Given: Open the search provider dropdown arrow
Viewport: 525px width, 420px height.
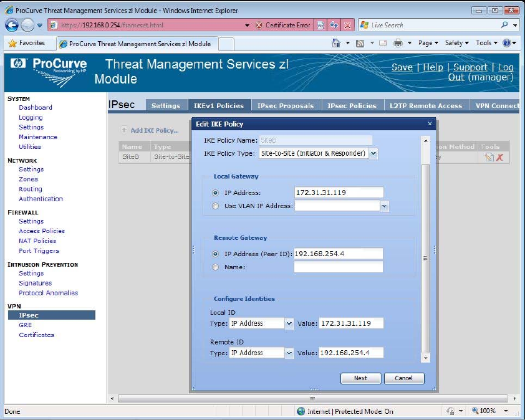Looking at the screenshot, I should click(515, 25).
